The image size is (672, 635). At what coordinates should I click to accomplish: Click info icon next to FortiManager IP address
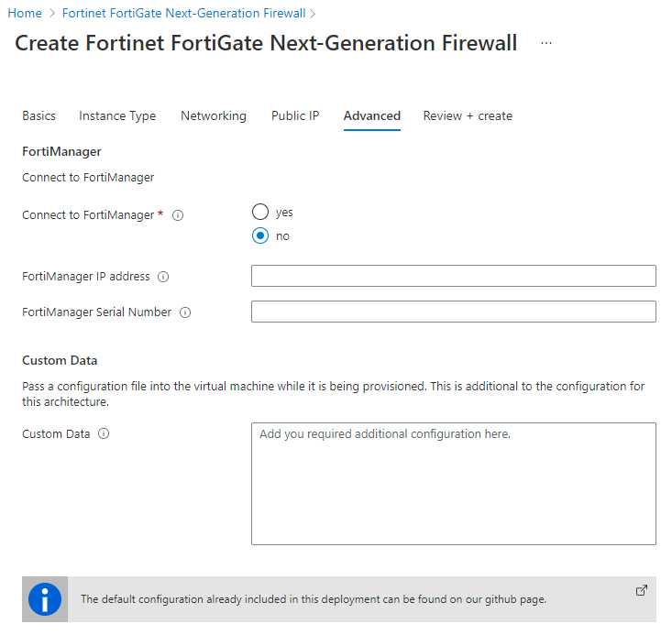coord(163,277)
